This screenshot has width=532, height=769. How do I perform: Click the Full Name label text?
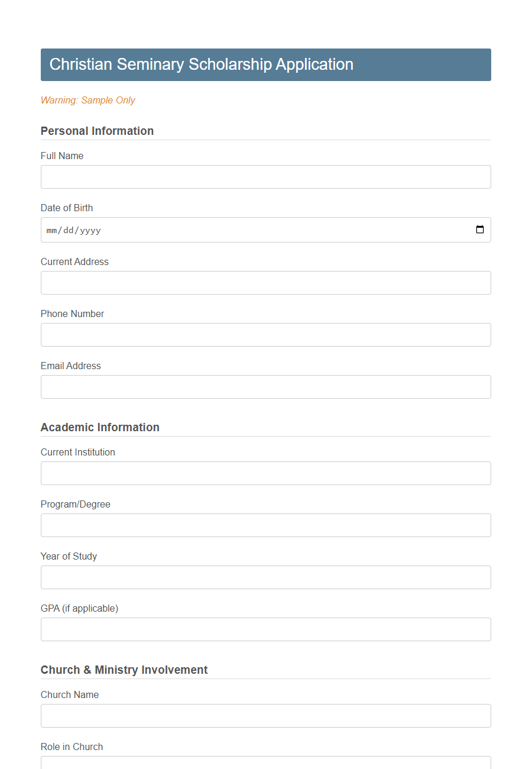click(62, 156)
